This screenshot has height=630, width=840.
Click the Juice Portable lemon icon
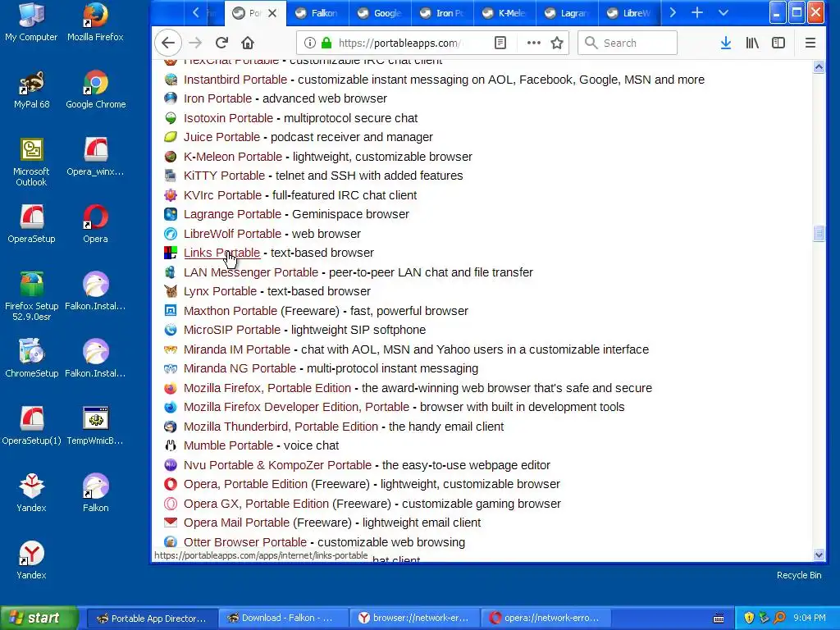point(171,137)
